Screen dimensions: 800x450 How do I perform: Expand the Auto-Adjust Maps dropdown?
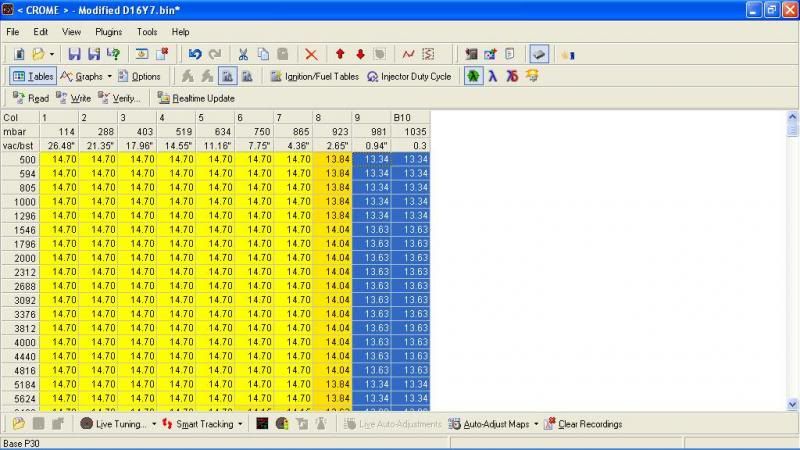[536, 424]
